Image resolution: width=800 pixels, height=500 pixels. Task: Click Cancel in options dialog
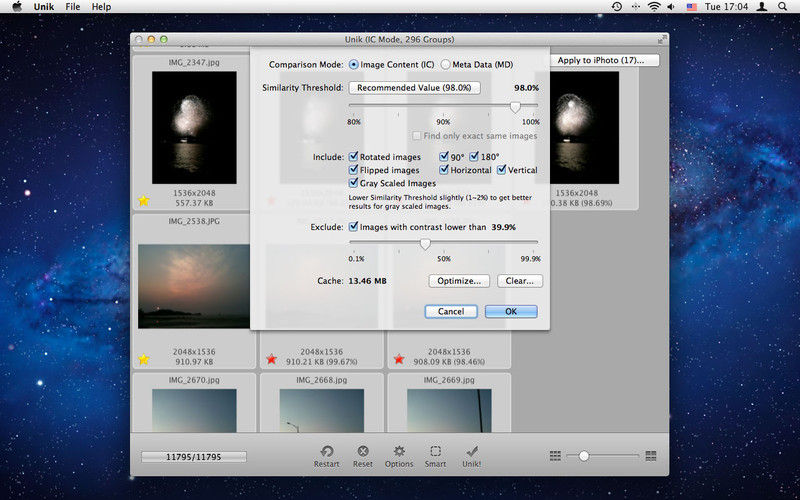451,311
